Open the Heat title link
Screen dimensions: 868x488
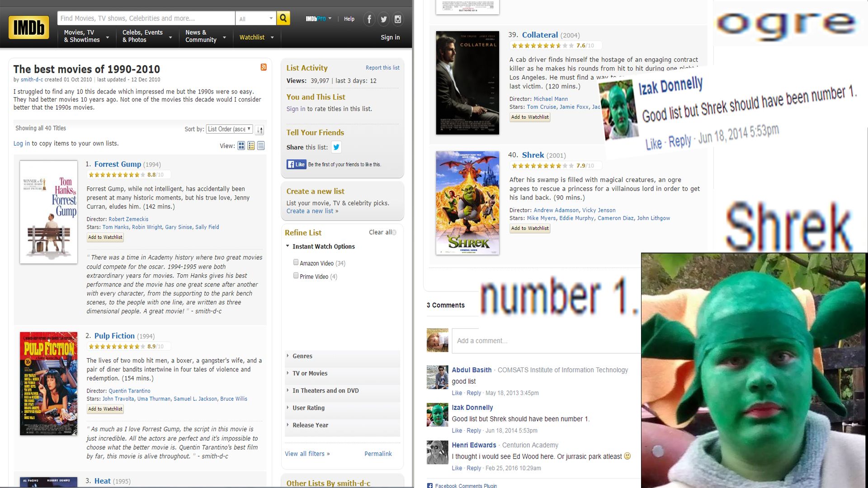click(102, 481)
